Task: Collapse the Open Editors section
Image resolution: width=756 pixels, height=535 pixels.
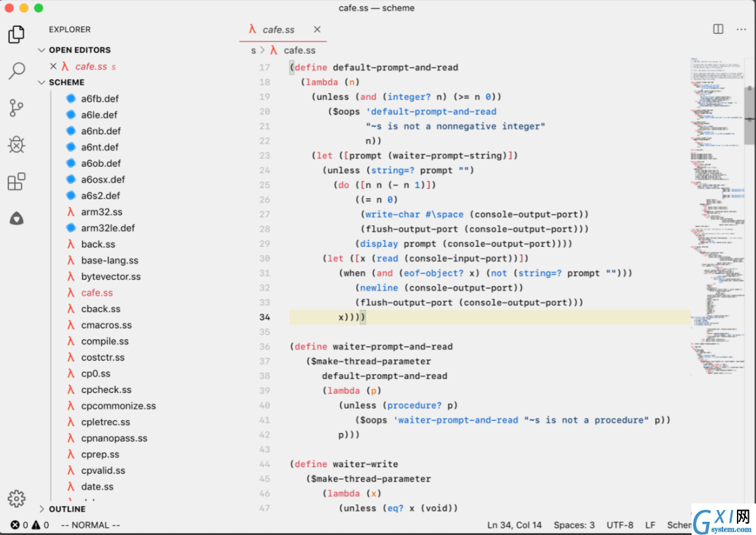Action: point(41,50)
